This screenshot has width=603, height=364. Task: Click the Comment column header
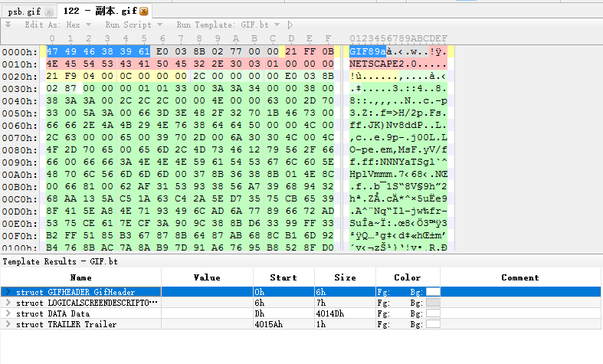point(520,277)
